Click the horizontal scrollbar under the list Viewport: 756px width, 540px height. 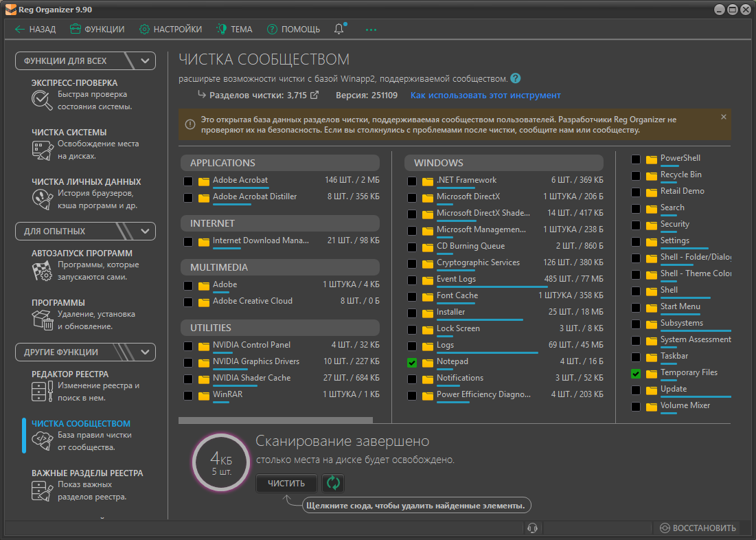[x=275, y=420]
